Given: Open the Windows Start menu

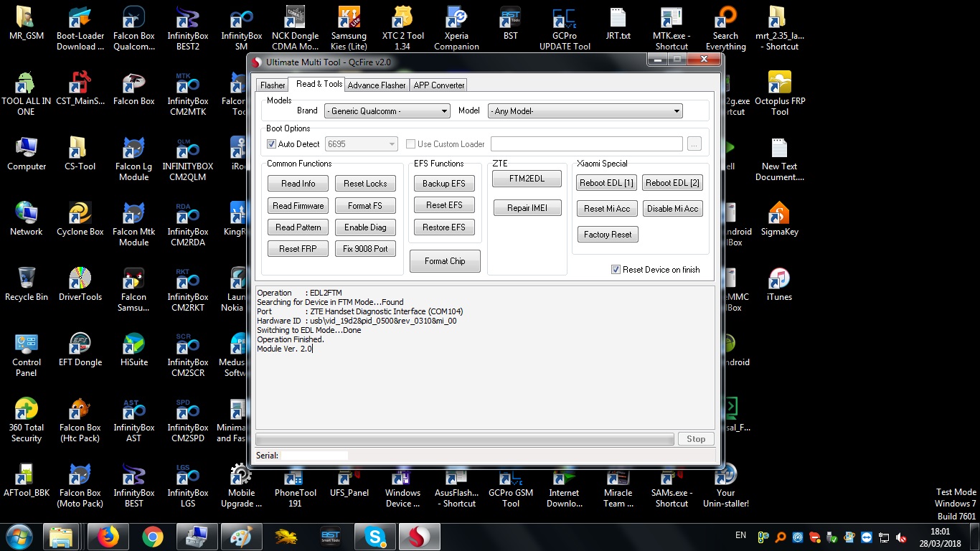Looking at the screenshot, I should pyautogui.click(x=19, y=536).
